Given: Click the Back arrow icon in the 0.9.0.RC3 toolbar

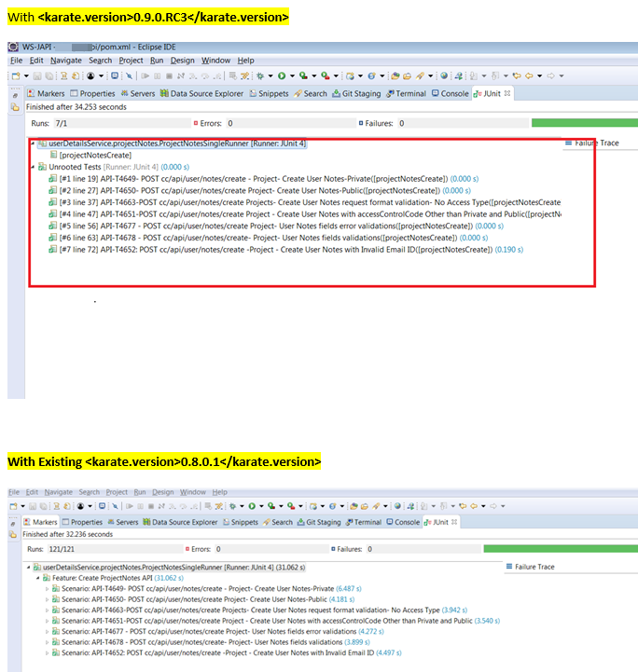Looking at the screenshot, I should click(x=529, y=75).
